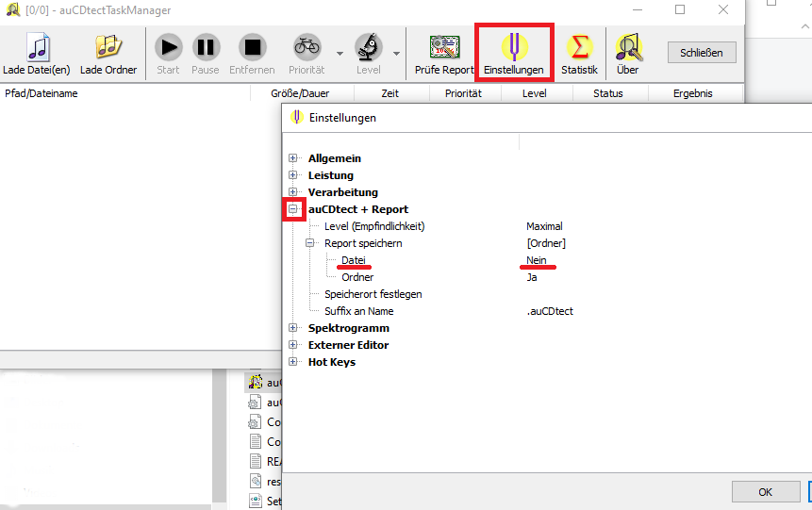The image size is (812, 510).
Task: Select Suffix an Name setting
Action: (359, 311)
